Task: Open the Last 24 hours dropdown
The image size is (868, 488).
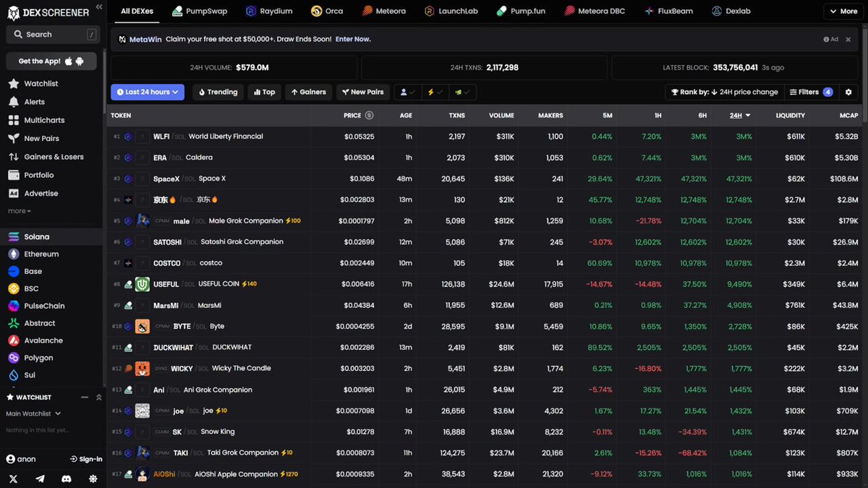Action: point(148,92)
